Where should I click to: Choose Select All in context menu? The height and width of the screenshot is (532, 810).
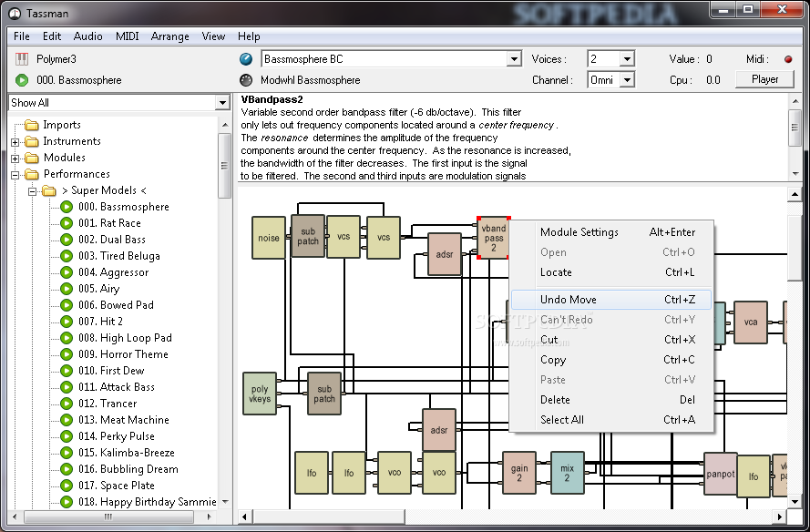611,420
